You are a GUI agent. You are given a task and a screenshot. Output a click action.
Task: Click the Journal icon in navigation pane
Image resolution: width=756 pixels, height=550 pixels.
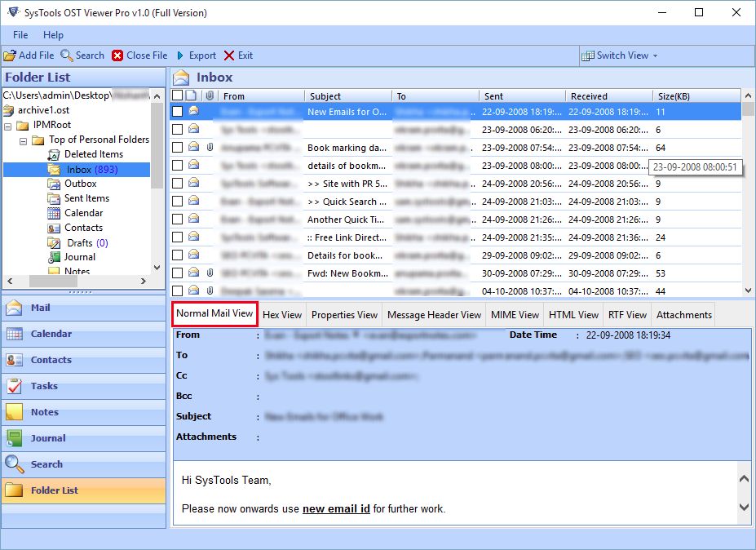click(14, 438)
